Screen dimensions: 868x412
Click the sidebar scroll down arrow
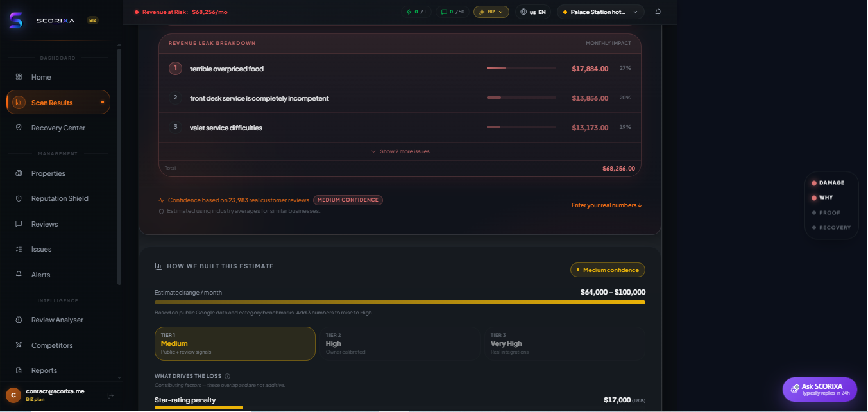tap(119, 377)
